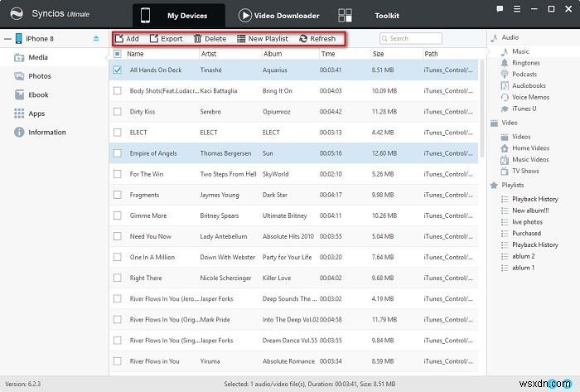Select the One In A Million row
580x392 pixels.
point(293,257)
